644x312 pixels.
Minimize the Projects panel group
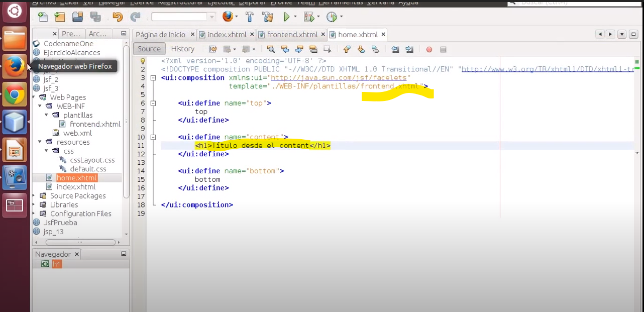click(124, 34)
